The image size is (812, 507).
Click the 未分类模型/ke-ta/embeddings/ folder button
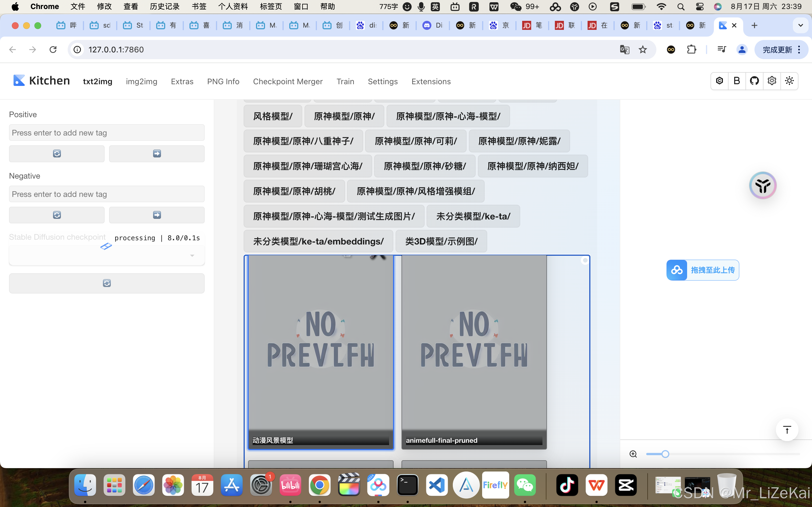coord(318,241)
